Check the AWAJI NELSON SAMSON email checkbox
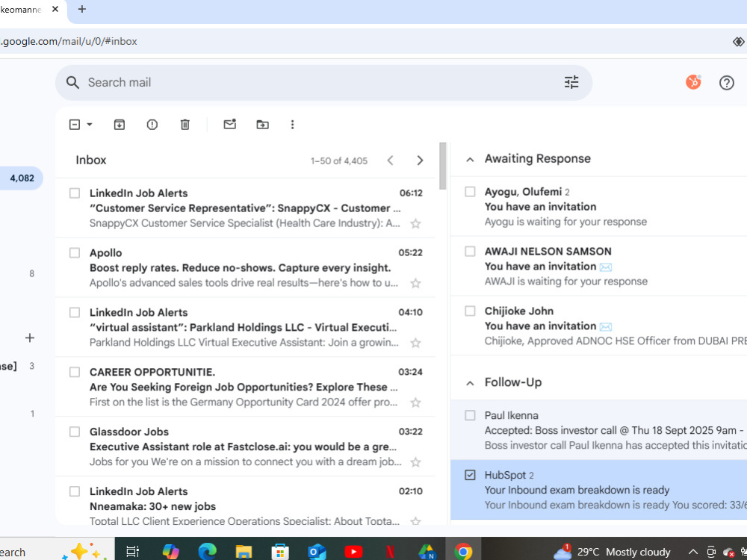This screenshot has height=560, width=747. [x=470, y=251]
